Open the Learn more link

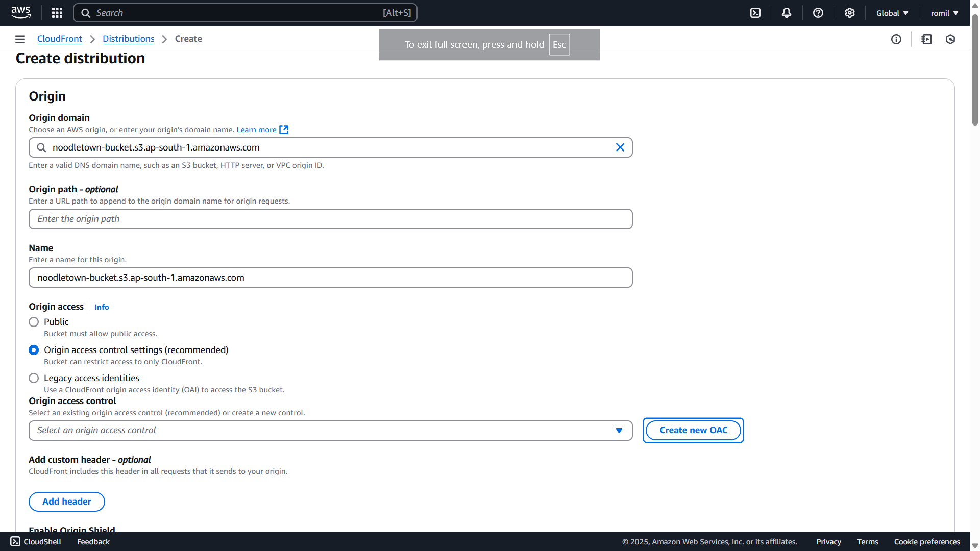[x=256, y=130]
